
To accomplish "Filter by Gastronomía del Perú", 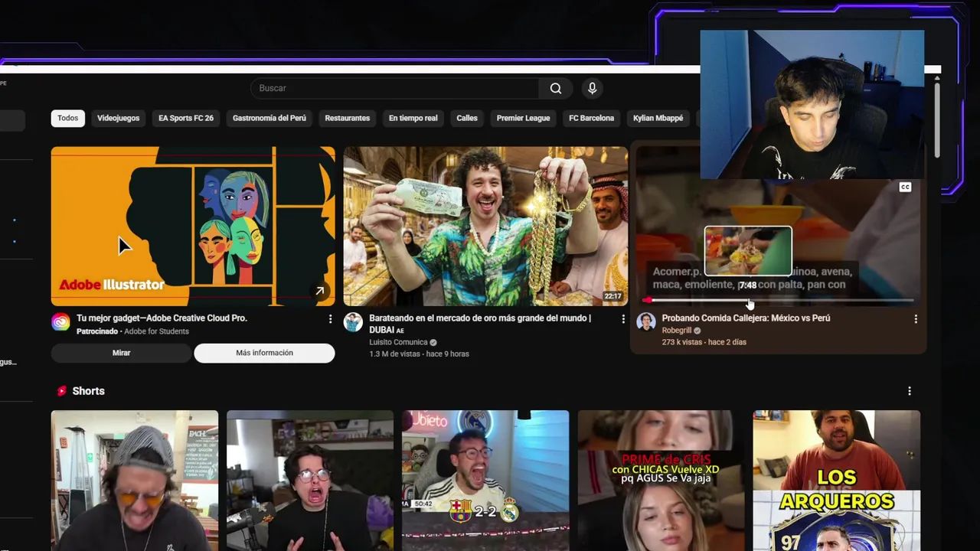I will pyautogui.click(x=269, y=118).
